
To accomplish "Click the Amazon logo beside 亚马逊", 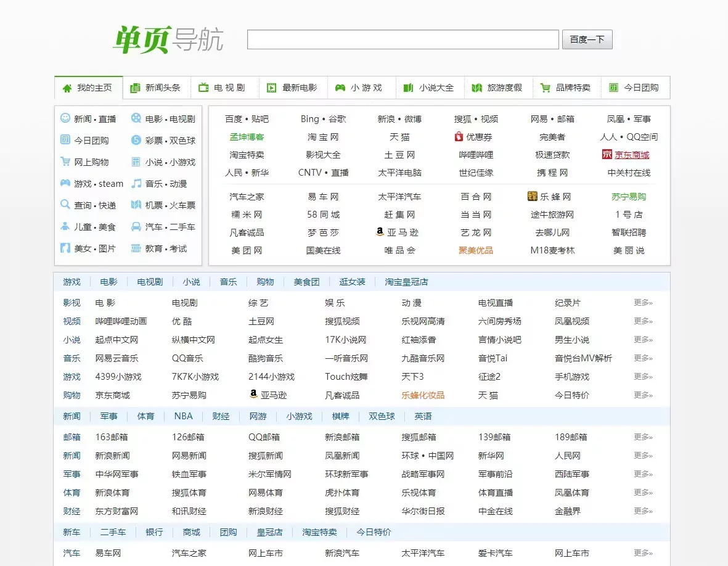I will [381, 232].
